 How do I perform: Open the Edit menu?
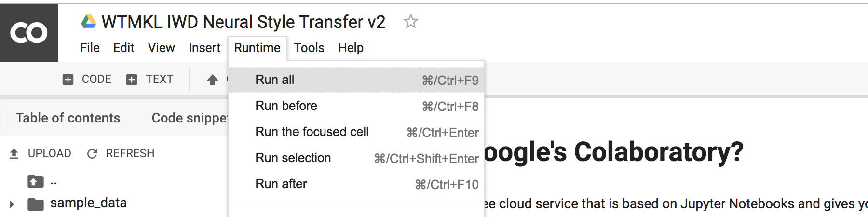[x=123, y=48]
